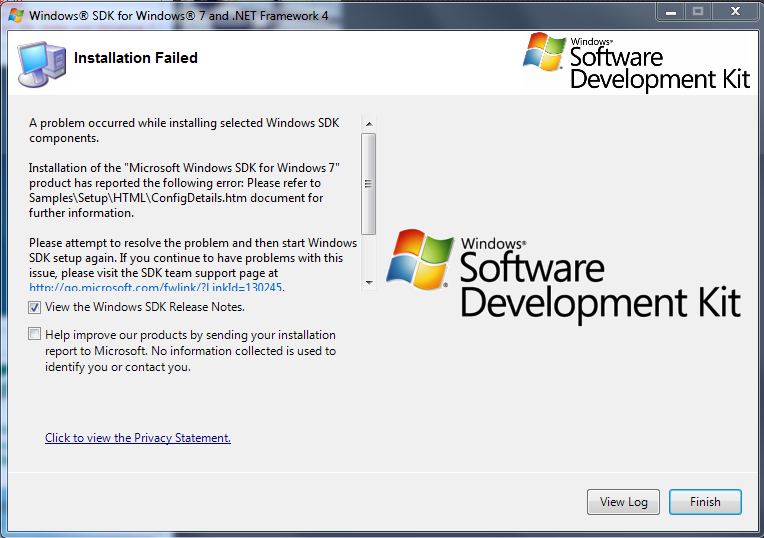
Task: Click the 'A problem occurred while installing' text
Action: (184, 130)
